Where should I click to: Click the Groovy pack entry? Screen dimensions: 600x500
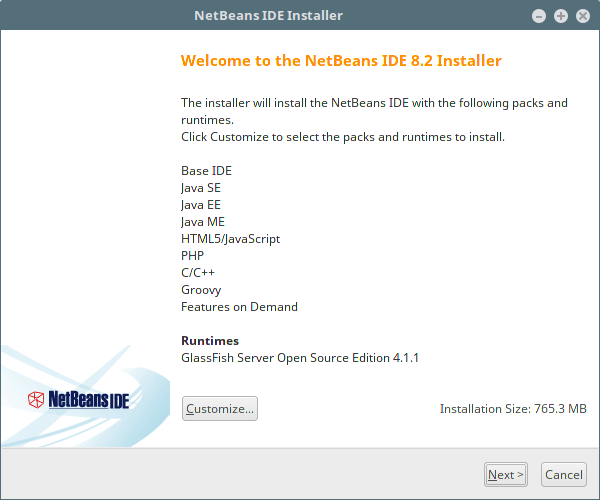pos(201,290)
